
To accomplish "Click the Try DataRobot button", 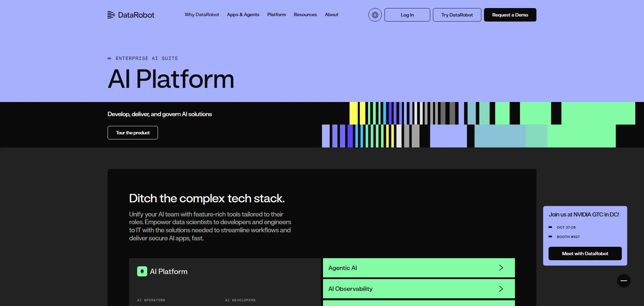I will click(x=457, y=15).
